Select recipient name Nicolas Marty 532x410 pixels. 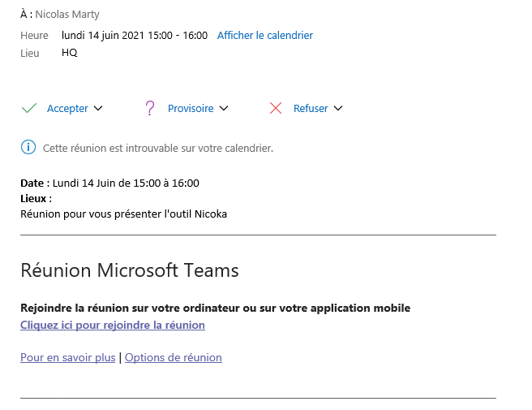[x=67, y=15]
